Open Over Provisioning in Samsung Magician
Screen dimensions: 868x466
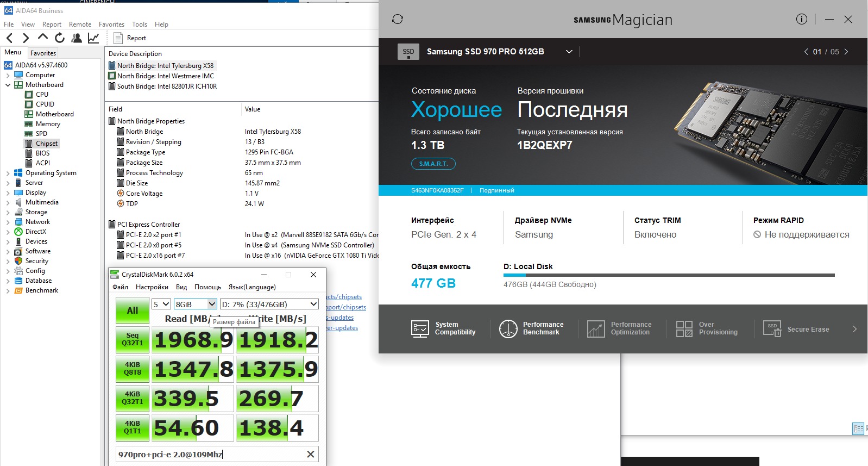tap(707, 328)
